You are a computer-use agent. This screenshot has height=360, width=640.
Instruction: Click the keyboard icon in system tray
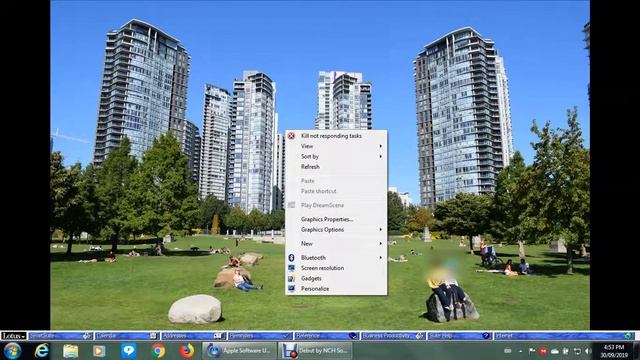pyautogui.click(x=508, y=351)
